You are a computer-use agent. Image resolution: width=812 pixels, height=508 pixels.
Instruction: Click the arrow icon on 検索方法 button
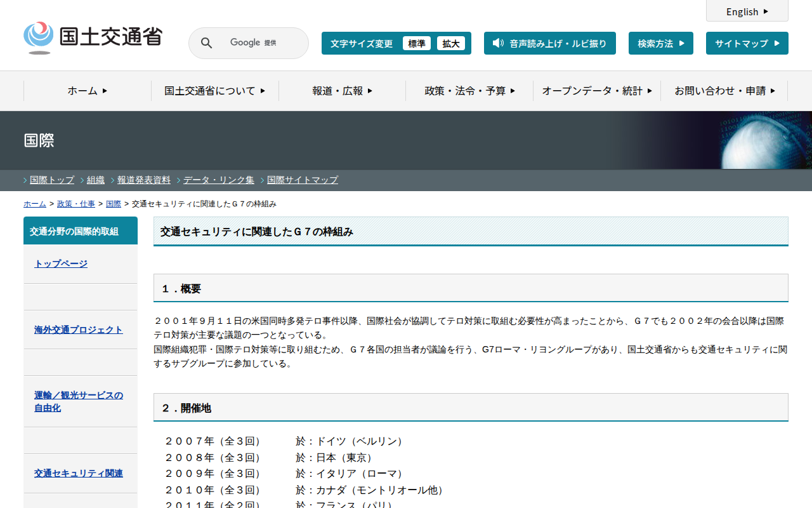(x=682, y=43)
